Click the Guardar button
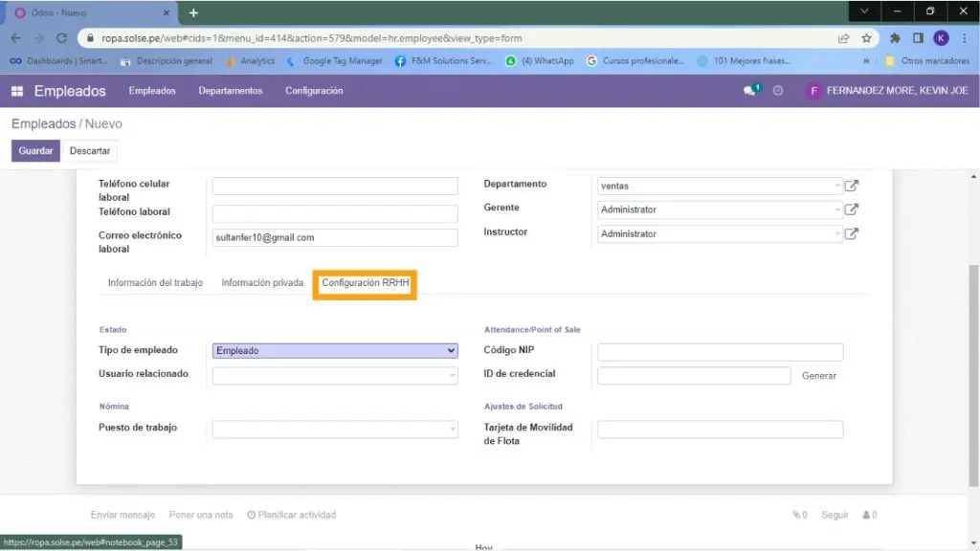 coord(35,151)
